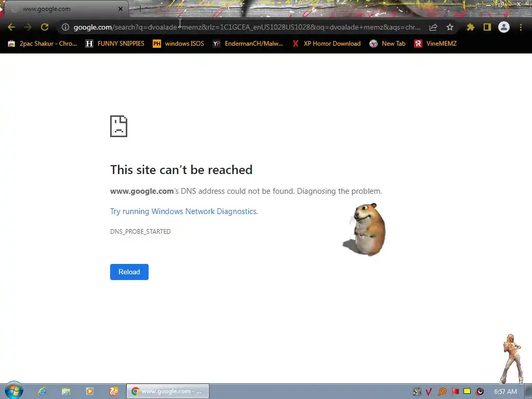Minimize the Chrome window

pos(488,4)
